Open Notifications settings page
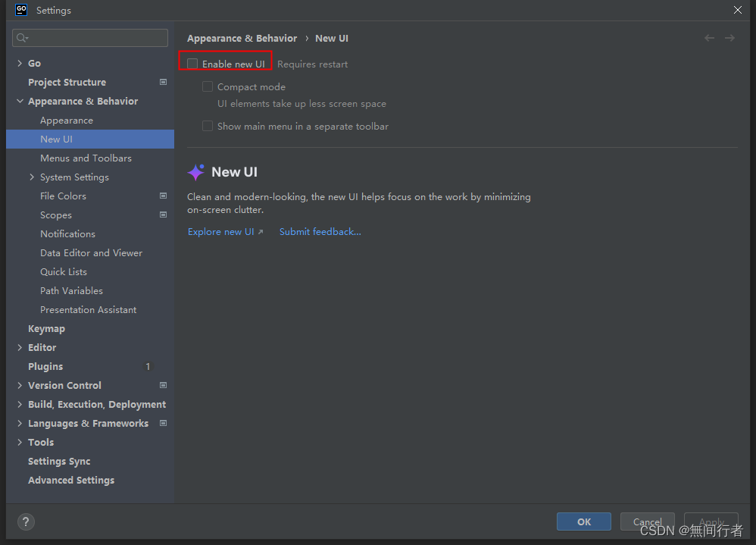The height and width of the screenshot is (545, 756). pyautogui.click(x=67, y=234)
